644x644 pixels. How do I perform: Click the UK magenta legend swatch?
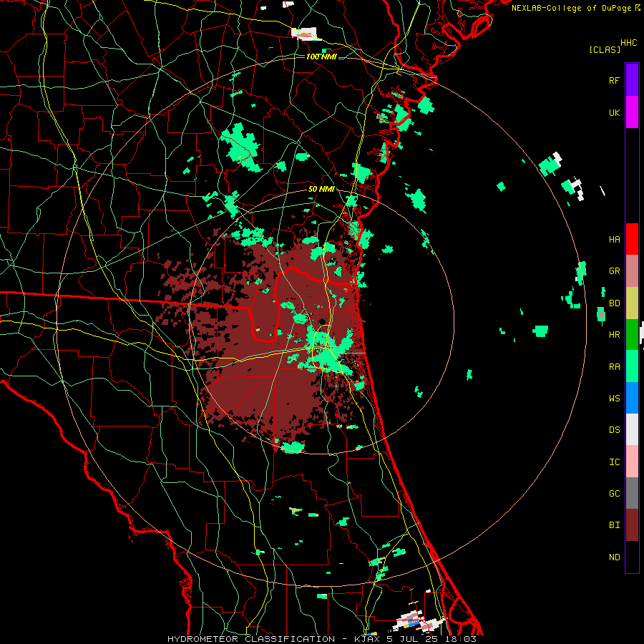tap(632, 112)
